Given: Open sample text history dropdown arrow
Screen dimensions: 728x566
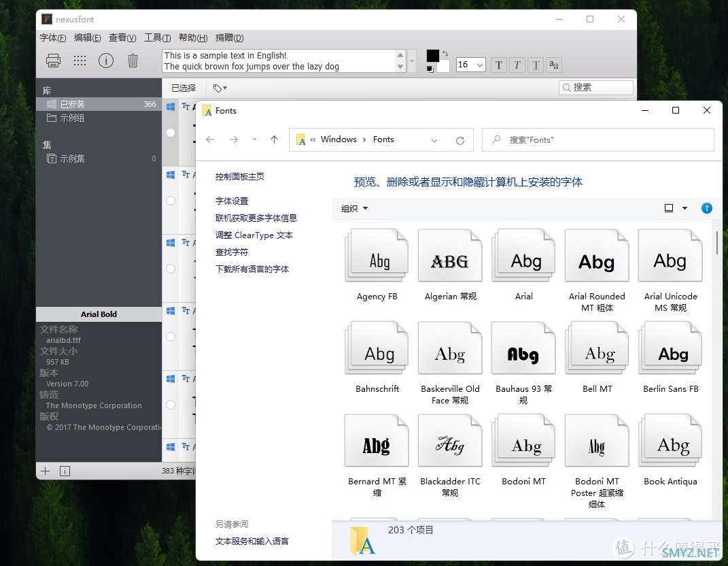Looking at the screenshot, I should pyautogui.click(x=411, y=61).
